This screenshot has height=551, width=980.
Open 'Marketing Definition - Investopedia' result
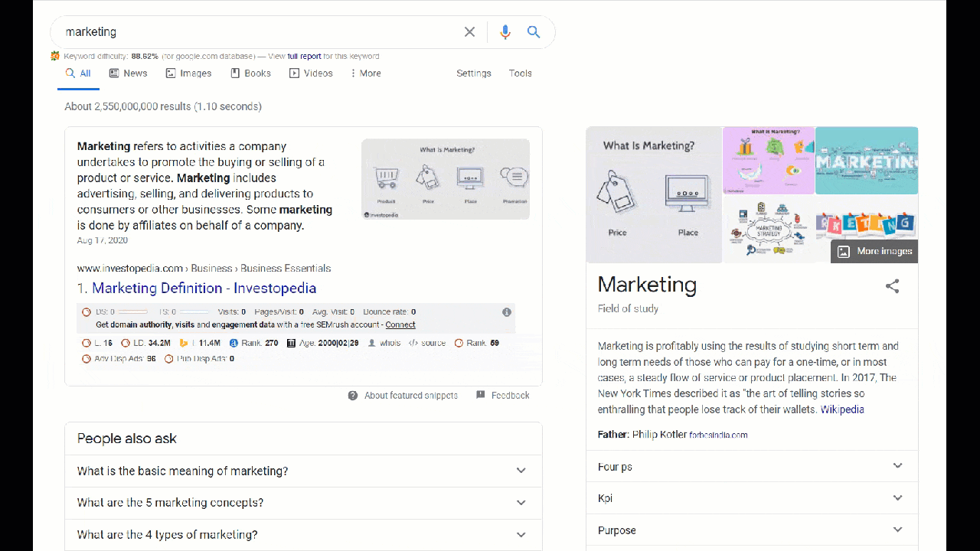point(204,289)
